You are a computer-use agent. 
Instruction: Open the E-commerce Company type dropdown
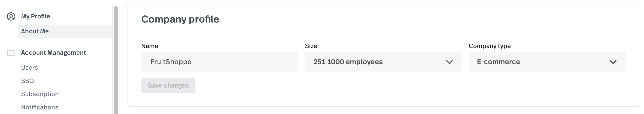538,62
